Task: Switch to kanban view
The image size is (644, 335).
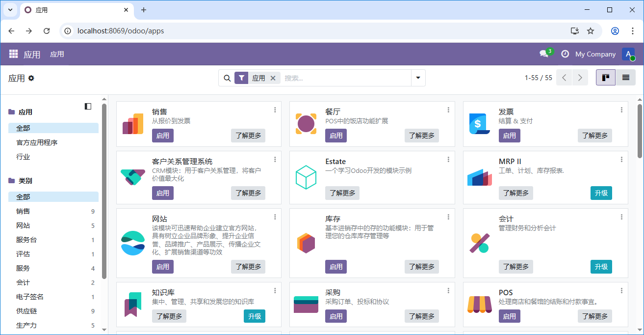Action: pos(606,78)
